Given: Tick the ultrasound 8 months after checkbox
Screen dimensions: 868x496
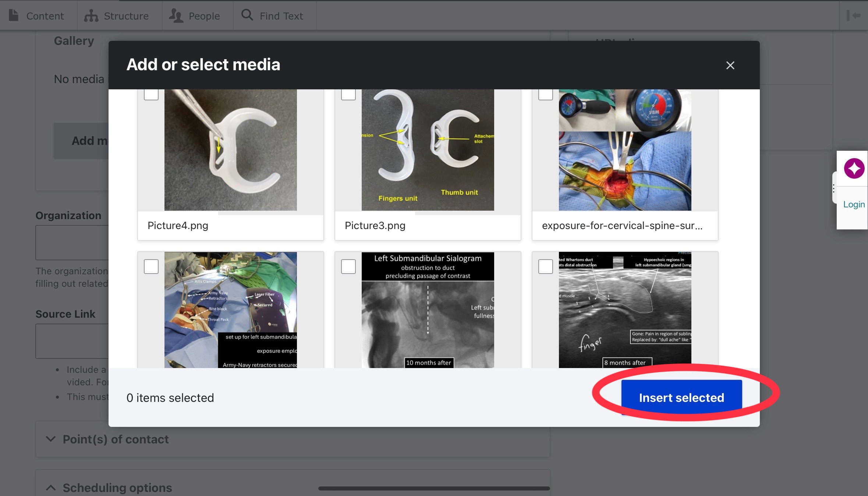Looking at the screenshot, I should pos(546,267).
